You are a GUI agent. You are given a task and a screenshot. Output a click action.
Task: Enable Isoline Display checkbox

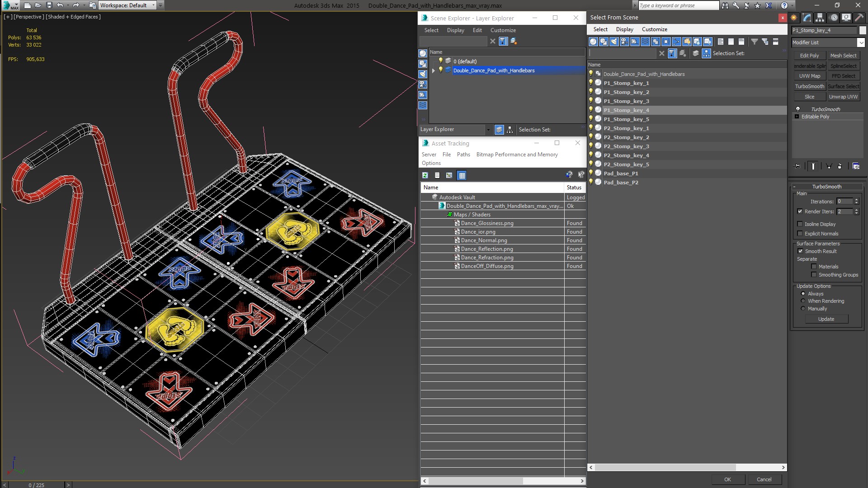click(800, 224)
